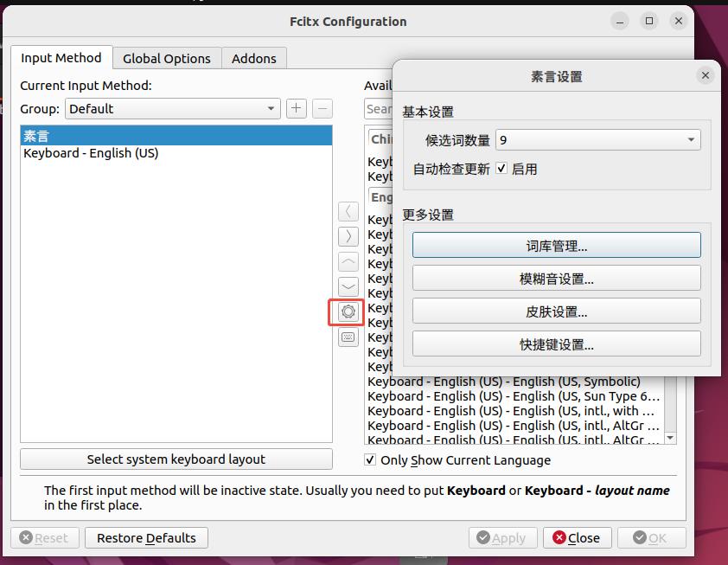Close the Fcitx Configuration window

click(679, 21)
